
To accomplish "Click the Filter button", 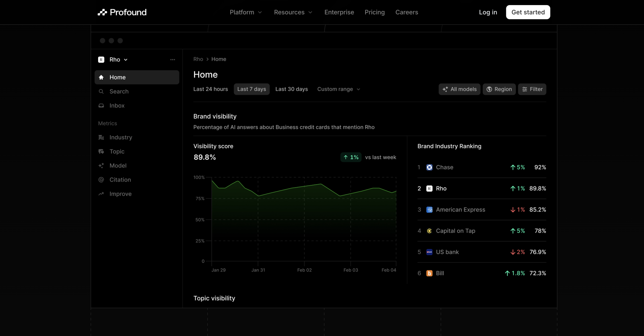I will click(532, 89).
